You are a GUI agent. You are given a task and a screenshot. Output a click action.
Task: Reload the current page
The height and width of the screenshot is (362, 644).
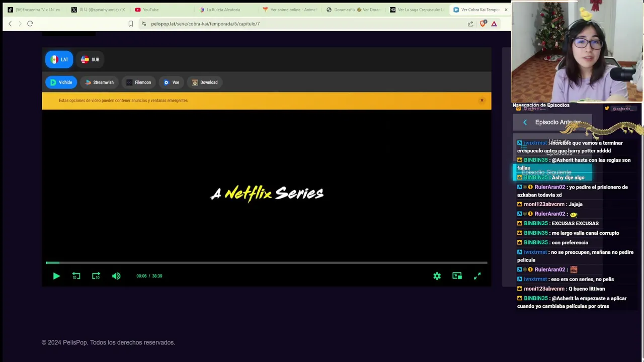coord(30,24)
